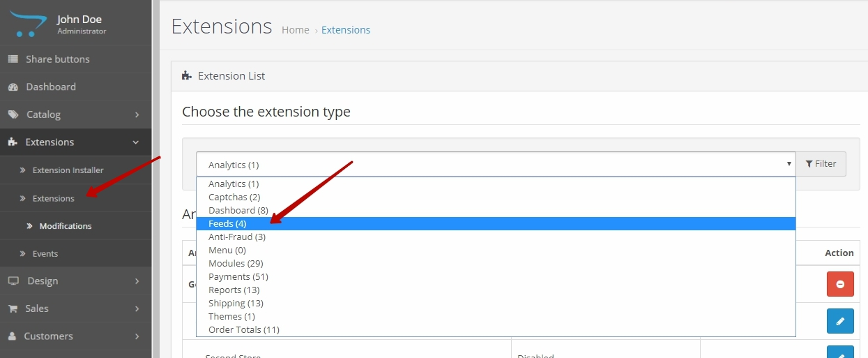This screenshot has height=358, width=868.
Task: Click the Design monitor icon
Action: [x=13, y=281]
